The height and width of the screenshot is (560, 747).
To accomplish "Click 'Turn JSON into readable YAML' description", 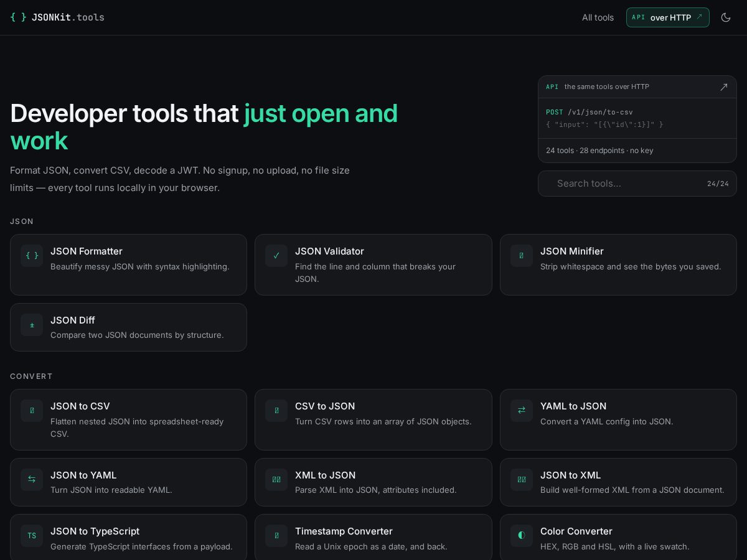I will coord(111,490).
